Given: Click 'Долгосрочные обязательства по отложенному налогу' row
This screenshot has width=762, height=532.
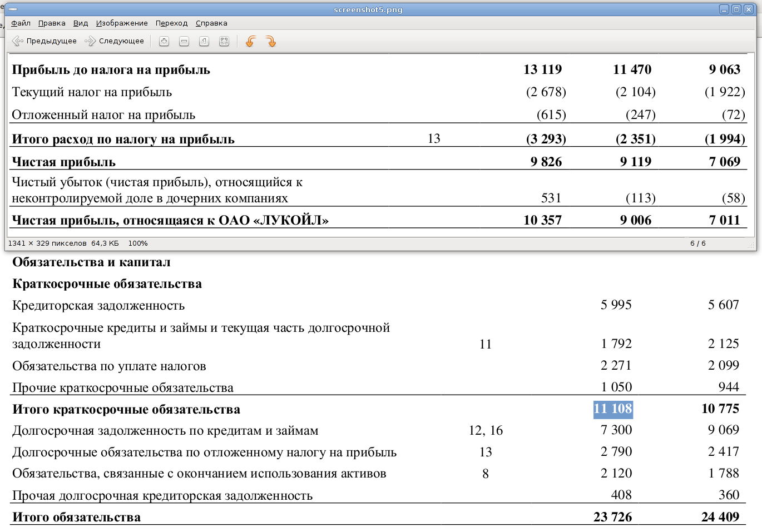Looking at the screenshot, I should pos(204,453).
